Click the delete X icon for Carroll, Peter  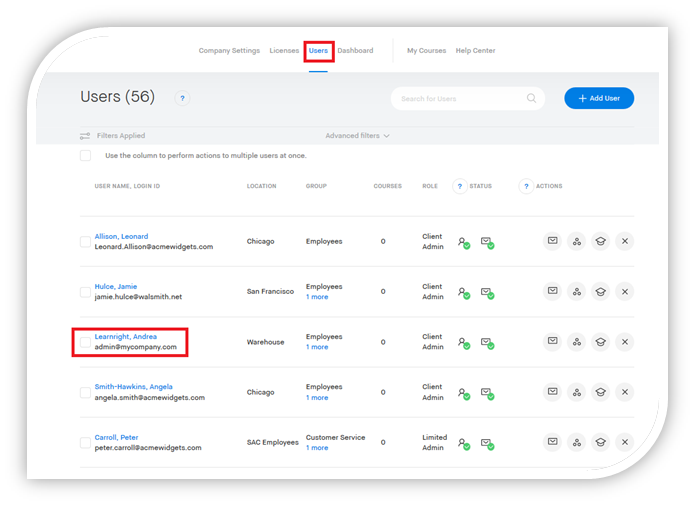pyautogui.click(x=625, y=442)
